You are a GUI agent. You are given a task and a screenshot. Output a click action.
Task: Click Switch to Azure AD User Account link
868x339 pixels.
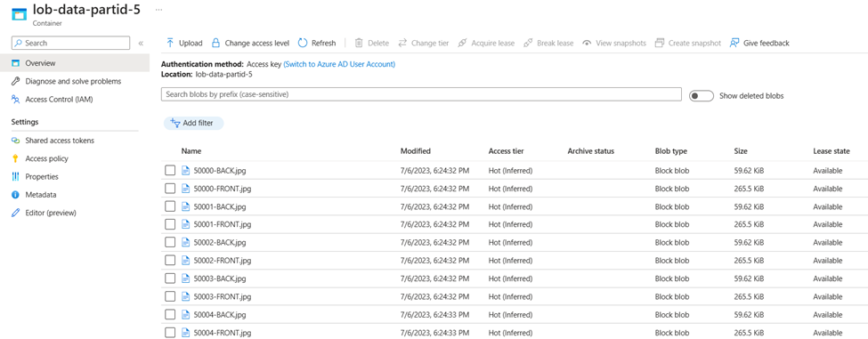(x=339, y=64)
